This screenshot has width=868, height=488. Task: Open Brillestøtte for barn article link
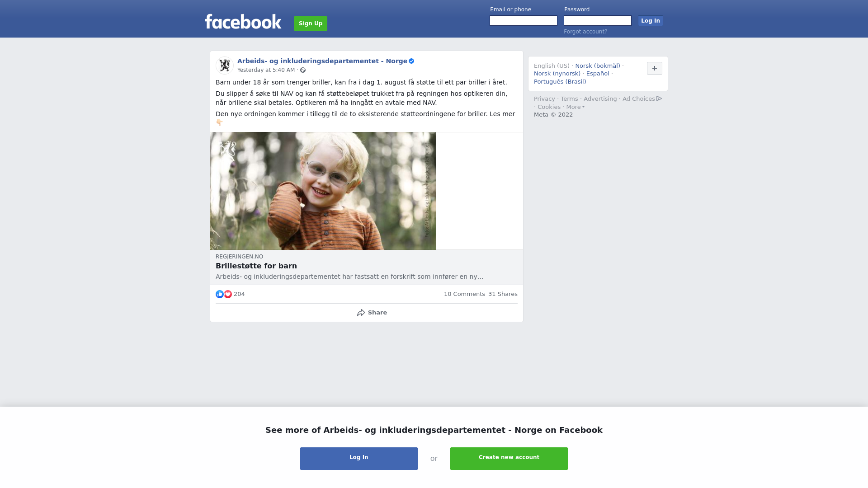(256, 266)
